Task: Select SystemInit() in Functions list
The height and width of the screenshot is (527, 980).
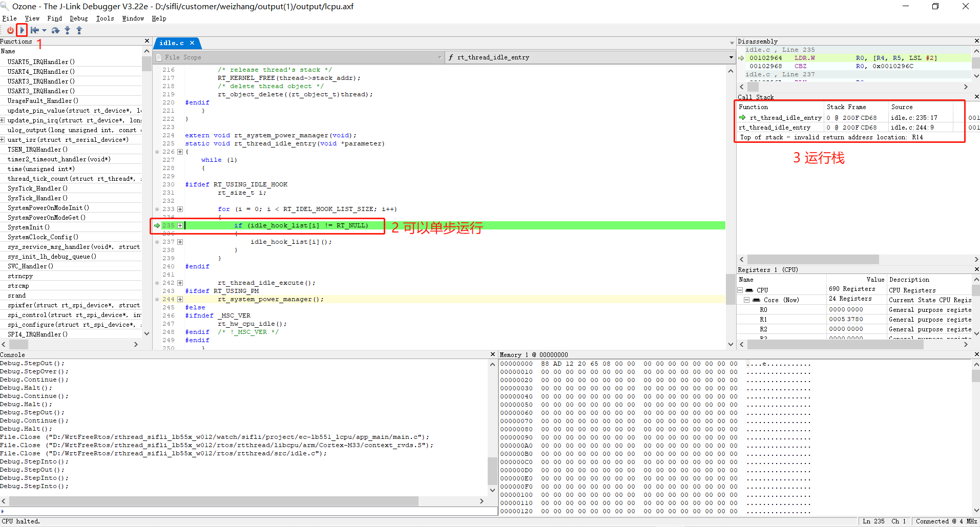Action: point(29,227)
